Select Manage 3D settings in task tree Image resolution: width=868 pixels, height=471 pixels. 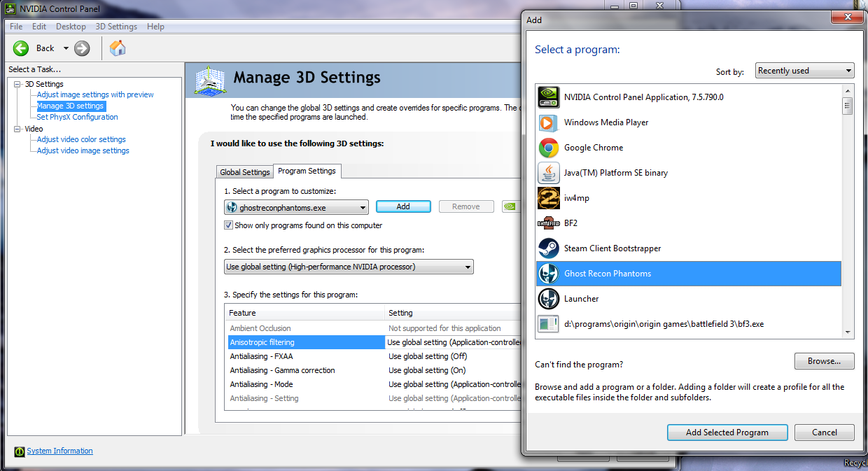[x=70, y=106]
